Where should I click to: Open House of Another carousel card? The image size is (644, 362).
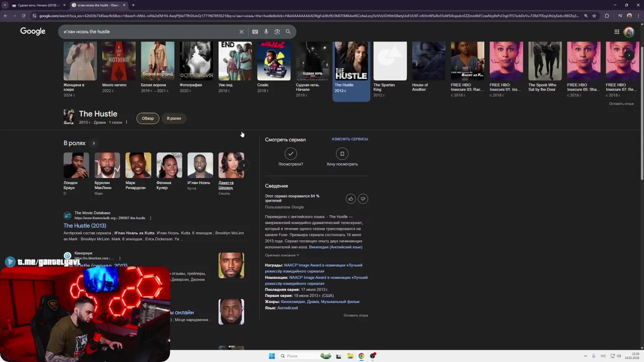[429, 67]
